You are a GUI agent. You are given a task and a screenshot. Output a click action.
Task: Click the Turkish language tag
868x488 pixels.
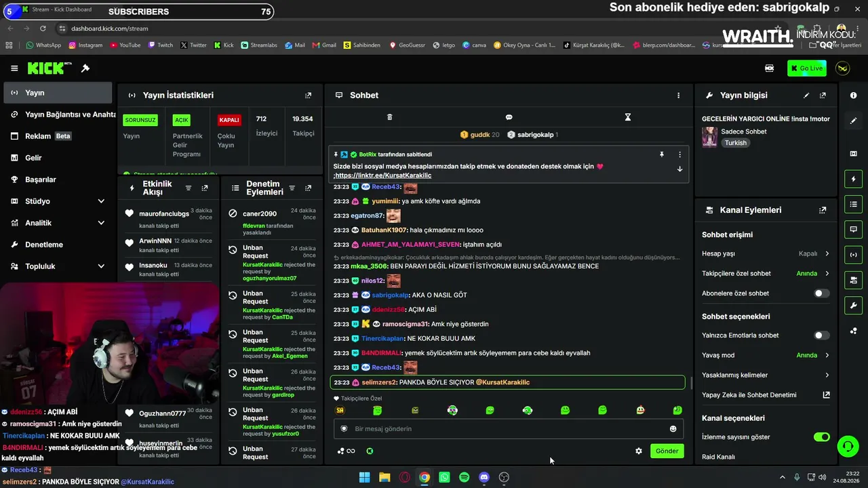pos(735,143)
